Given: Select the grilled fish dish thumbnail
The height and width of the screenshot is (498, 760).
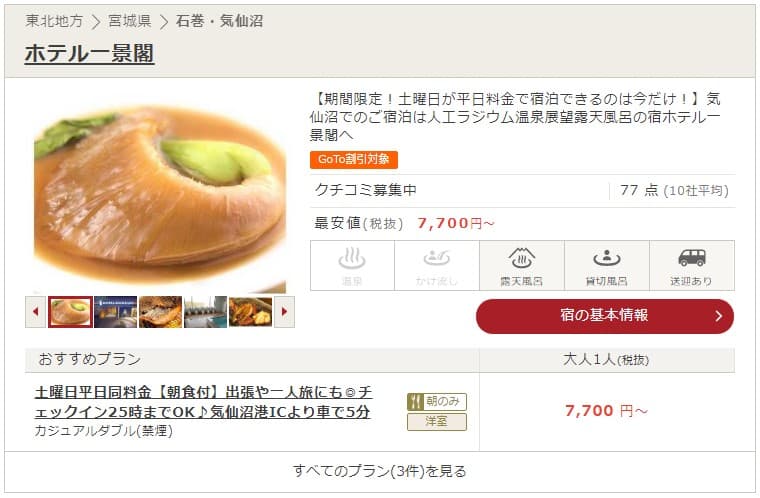Looking at the screenshot, I should [x=160, y=312].
